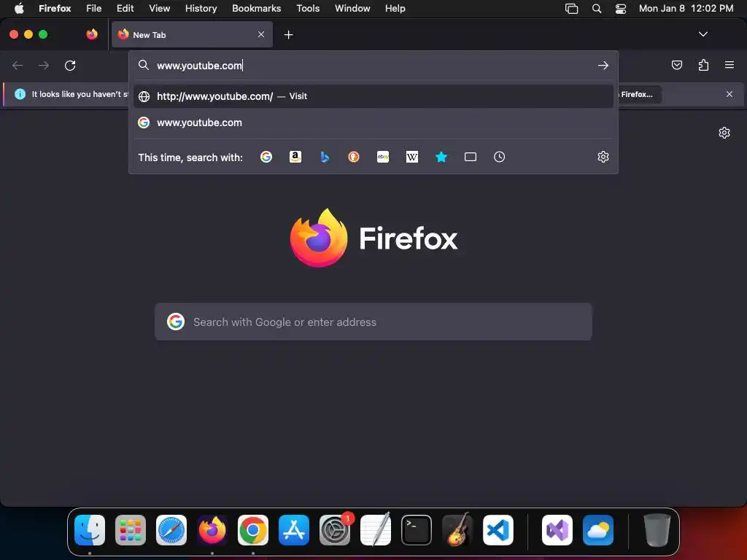Viewport: 747px width, 560px height.
Task: Focus the Search with Google page field
Action: (x=373, y=322)
